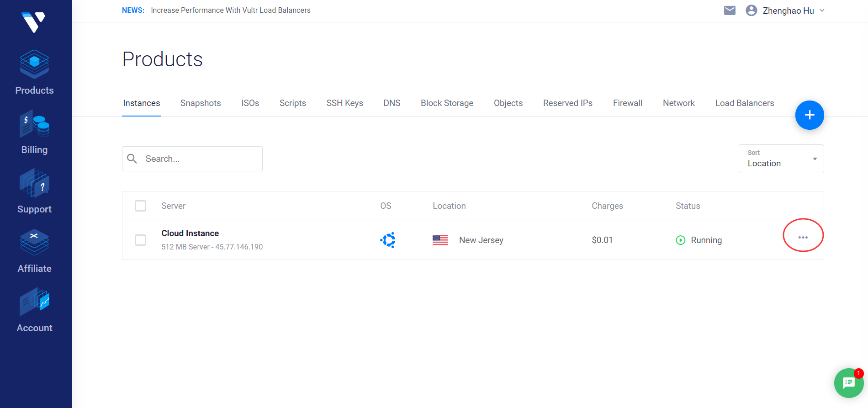Open the Account section icon
This screenshot has height=408, width=868.
pos(34,302)
